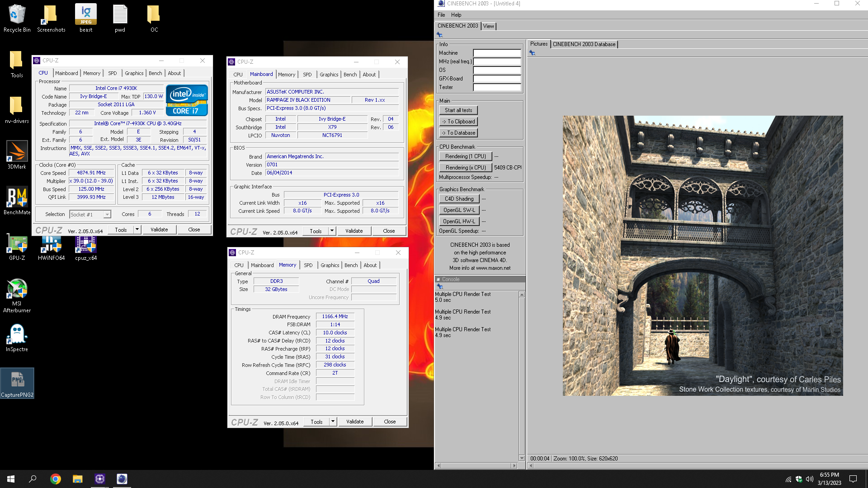868x488 pixels.
Task: Expand Tools dropdown arrow in Mainboard window
Action: tap(332, 231)
